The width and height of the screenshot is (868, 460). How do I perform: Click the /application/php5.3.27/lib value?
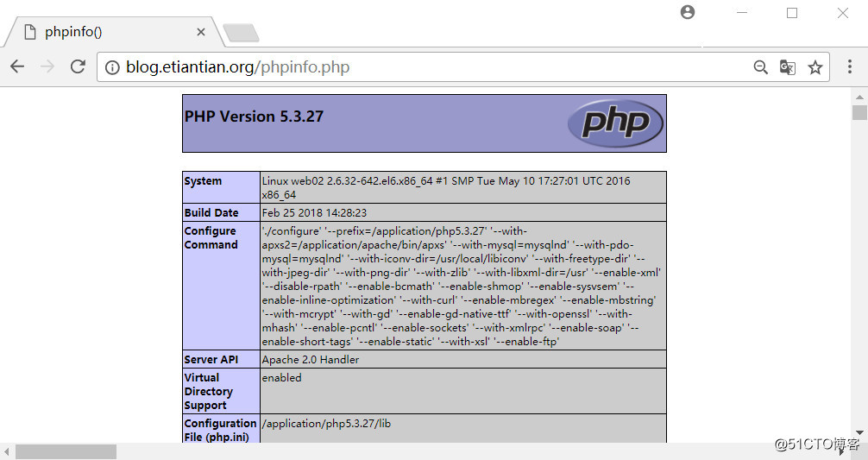pyautogui.click(x=327, y=424)
